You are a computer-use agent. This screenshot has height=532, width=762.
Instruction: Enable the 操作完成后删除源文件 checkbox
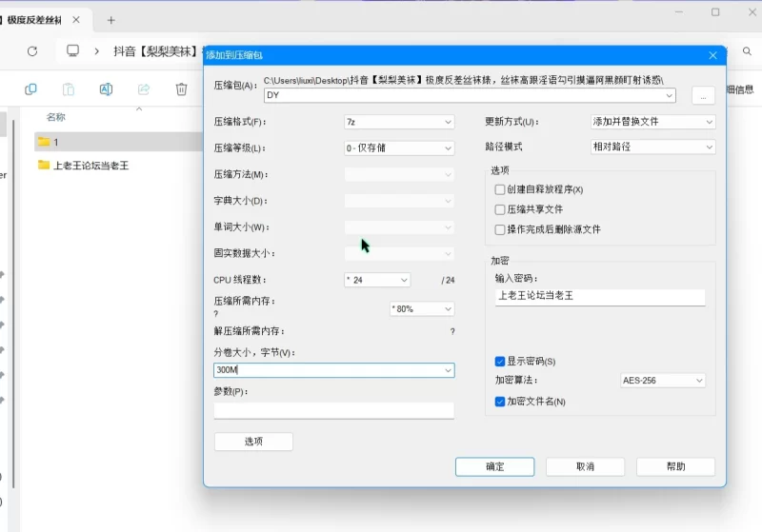499,229
